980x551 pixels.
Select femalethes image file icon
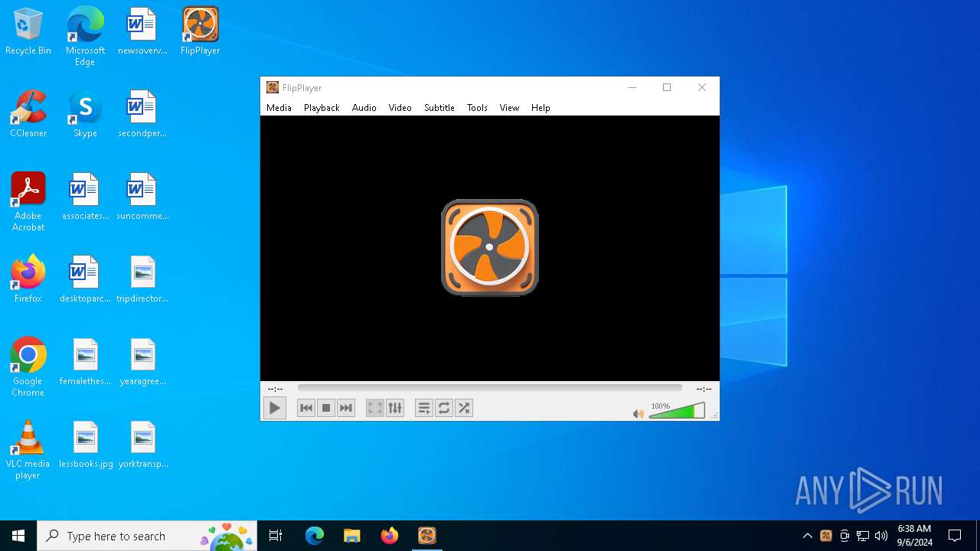click(85, 363)
